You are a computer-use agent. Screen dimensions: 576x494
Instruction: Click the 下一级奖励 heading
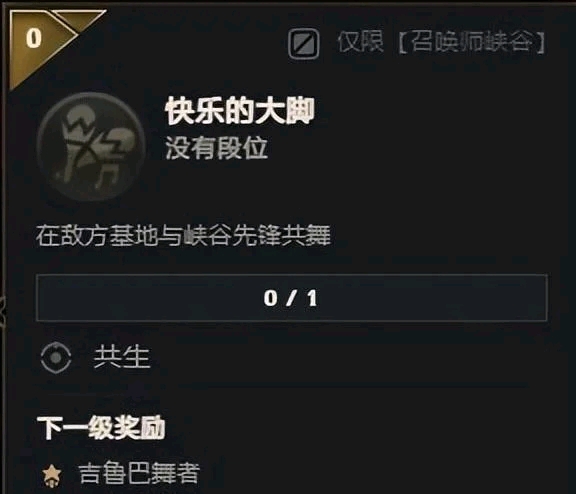101,428
